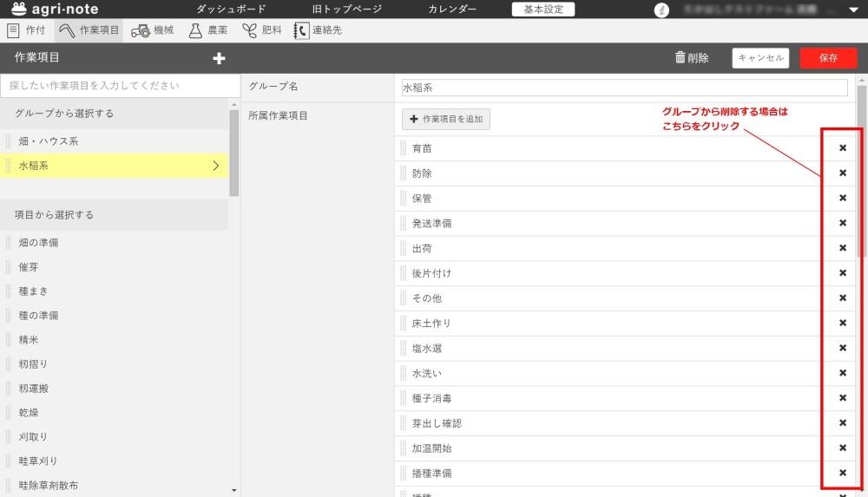Delete 出荷 from the group list
This screenshot has width=868, height=497.
point(842,248)
